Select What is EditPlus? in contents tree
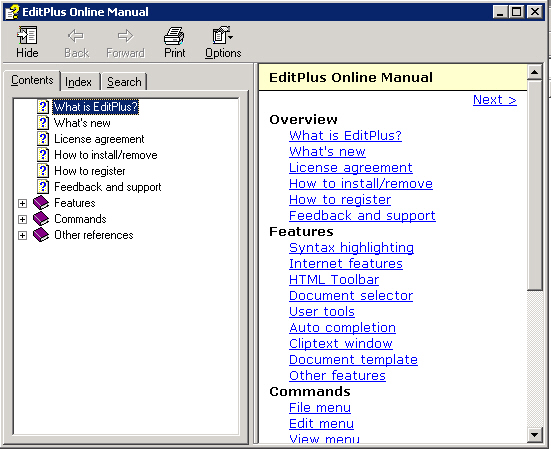 pos(96,106)
